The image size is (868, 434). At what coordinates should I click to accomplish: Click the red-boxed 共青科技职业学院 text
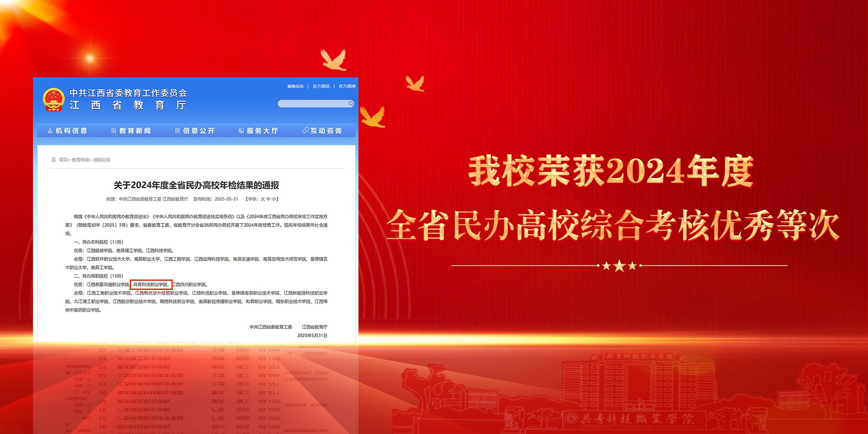151,285
